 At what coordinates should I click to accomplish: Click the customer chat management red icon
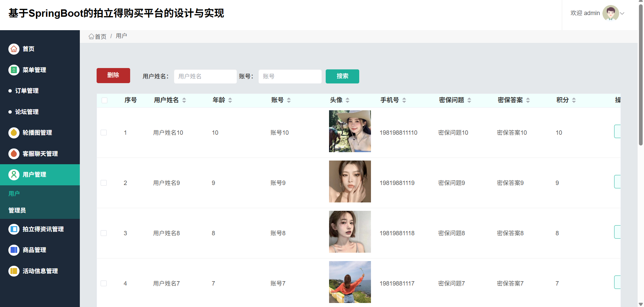click(14, 154)
